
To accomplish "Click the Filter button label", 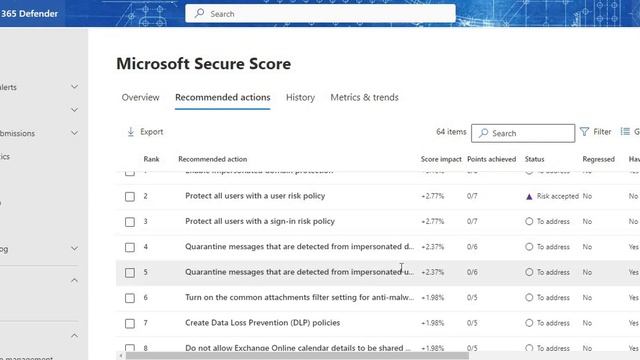I will (602, 132).
